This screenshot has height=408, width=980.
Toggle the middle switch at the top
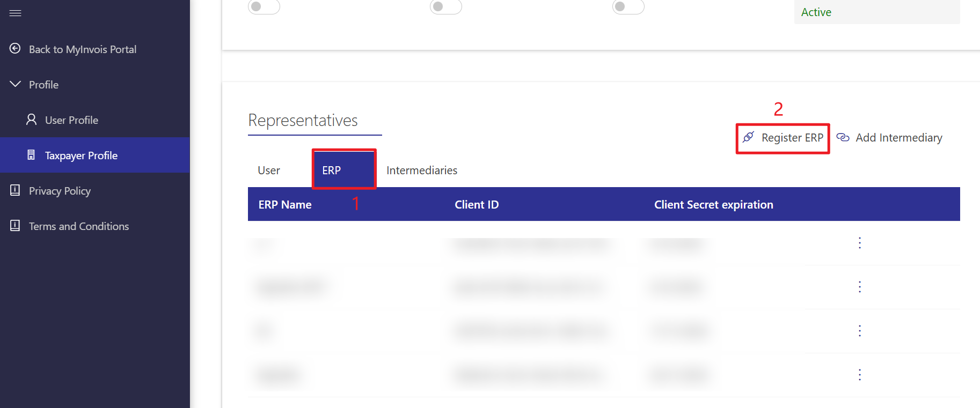(445, 6)
